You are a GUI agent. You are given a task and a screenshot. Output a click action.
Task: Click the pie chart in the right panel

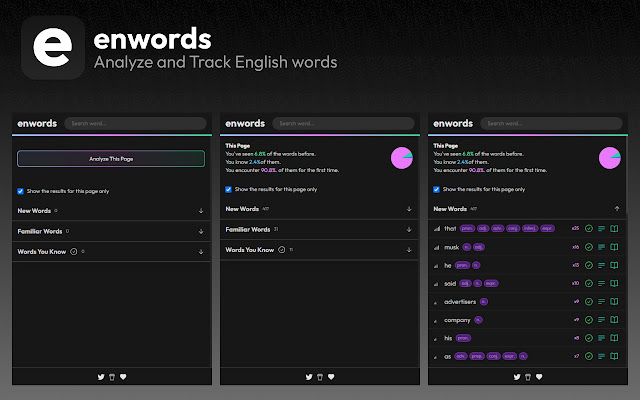(609, 157)
